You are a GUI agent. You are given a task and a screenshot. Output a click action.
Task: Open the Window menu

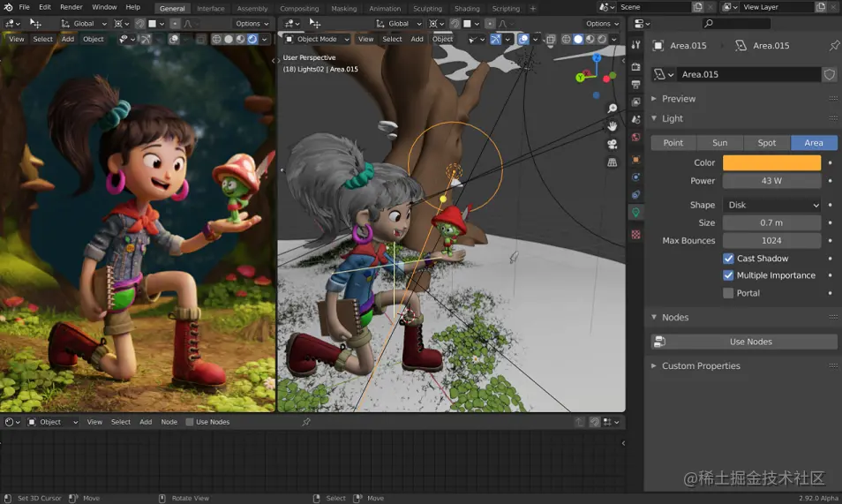pos(104,7)
